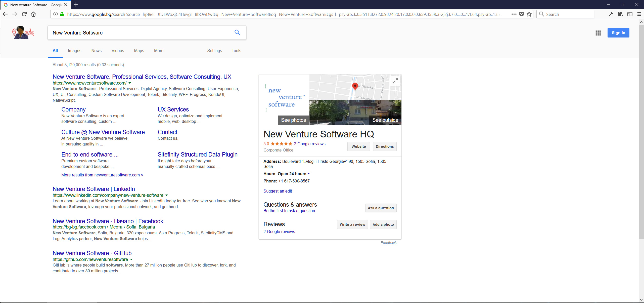Save page to Pocket

click(522, 14)
